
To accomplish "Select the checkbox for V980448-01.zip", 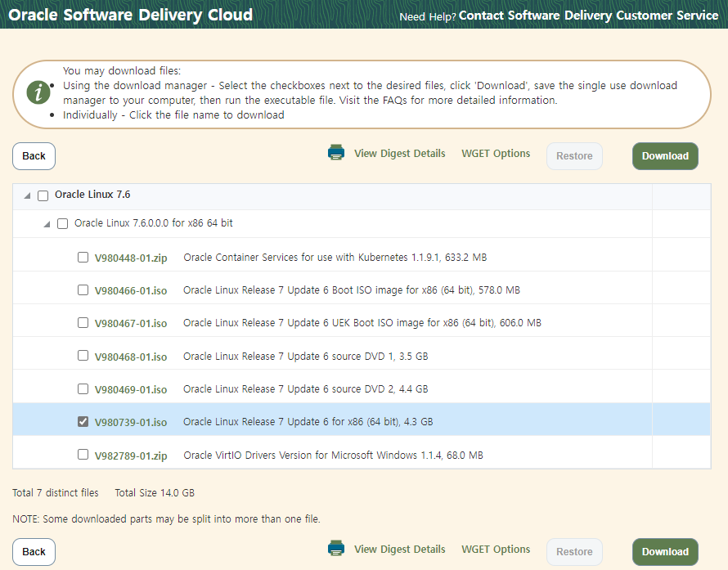I will click(x=83, y=257).
